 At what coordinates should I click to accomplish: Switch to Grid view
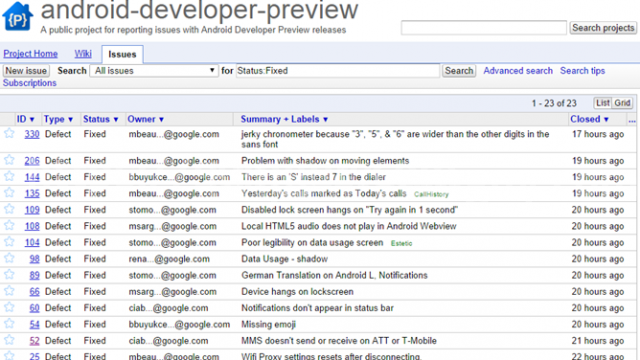pos(622,103)
